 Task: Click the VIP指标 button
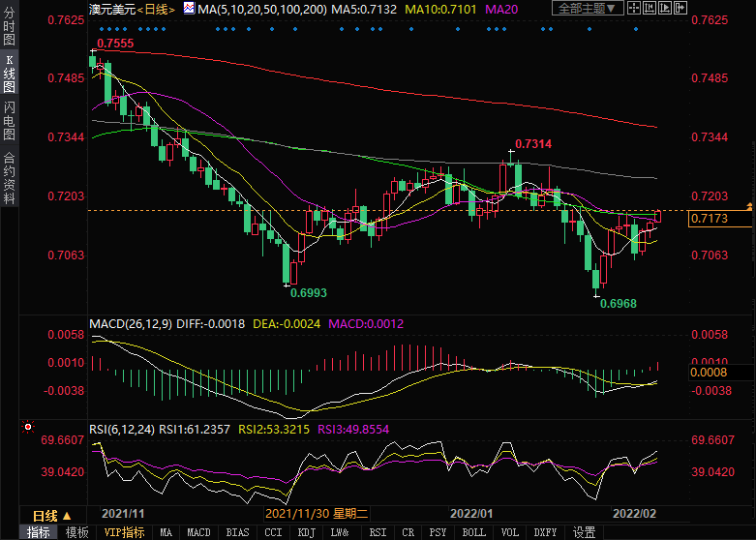point(124,532)
